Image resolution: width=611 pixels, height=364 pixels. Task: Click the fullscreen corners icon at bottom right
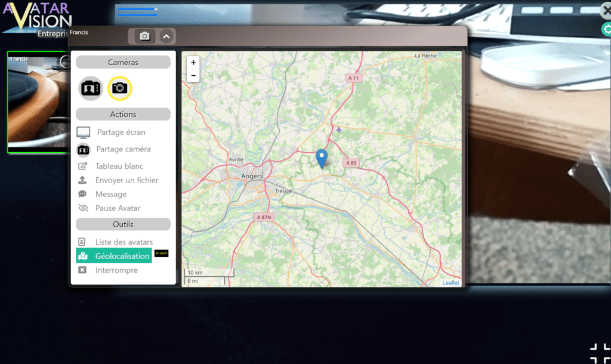pyautogui.click(x=601, y=353)
